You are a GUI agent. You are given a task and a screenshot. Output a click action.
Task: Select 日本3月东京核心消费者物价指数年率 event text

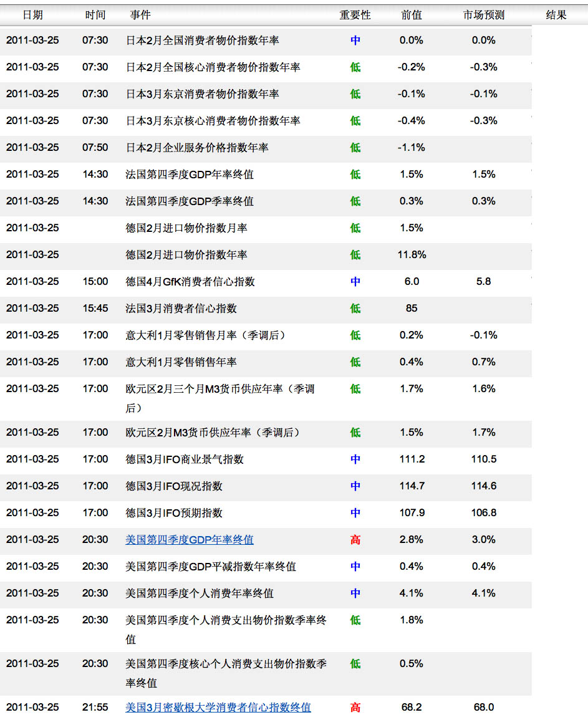(x=213, y=121)
